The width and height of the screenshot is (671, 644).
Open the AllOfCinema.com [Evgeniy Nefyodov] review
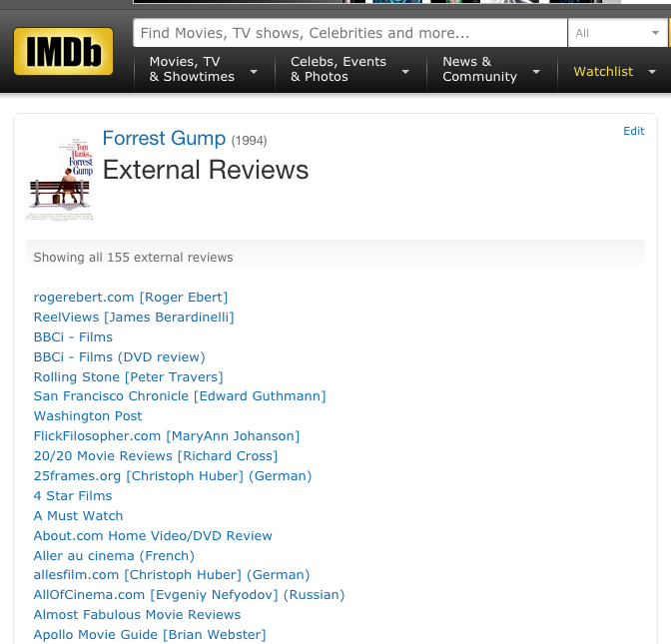click(x=189, y=595)
